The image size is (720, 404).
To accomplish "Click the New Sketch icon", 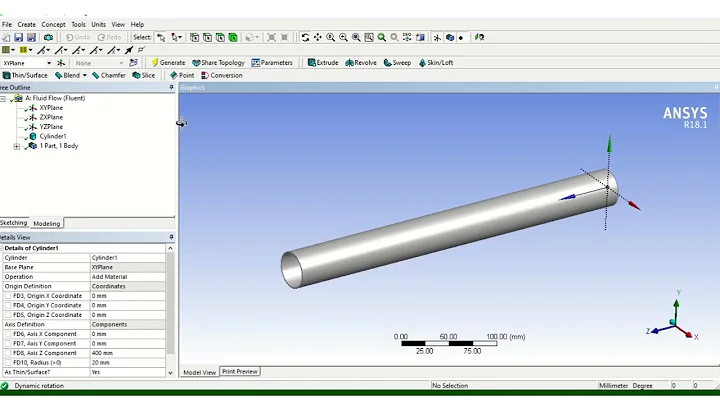I will (x=133, y=63).
